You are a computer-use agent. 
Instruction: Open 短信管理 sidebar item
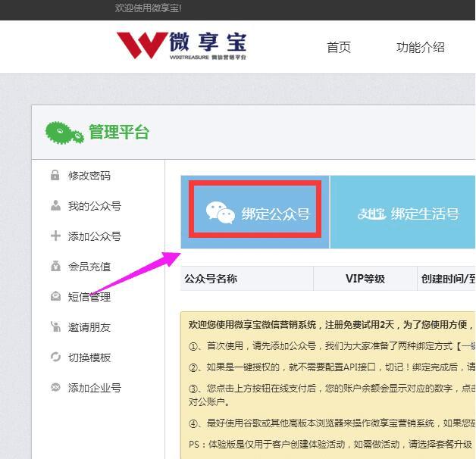click(x=89, y=297)
